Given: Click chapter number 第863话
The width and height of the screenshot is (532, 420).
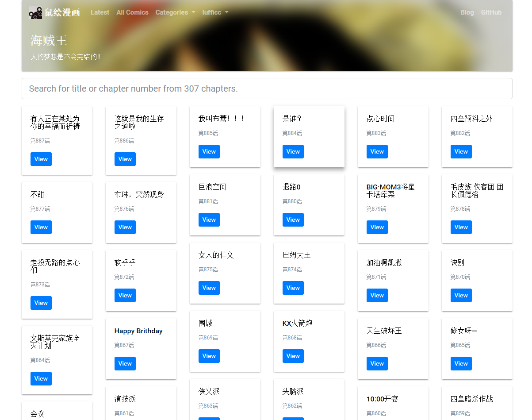Looking at the screenshot, I should pyautogui.click(x=208, y=406).
